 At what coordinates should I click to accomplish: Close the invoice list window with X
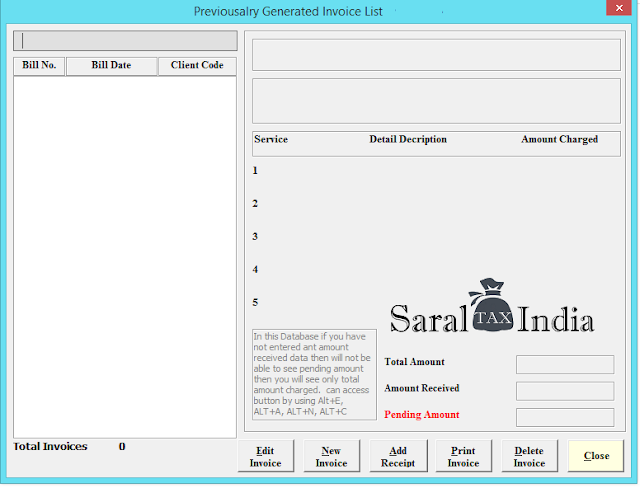[619, 8]
